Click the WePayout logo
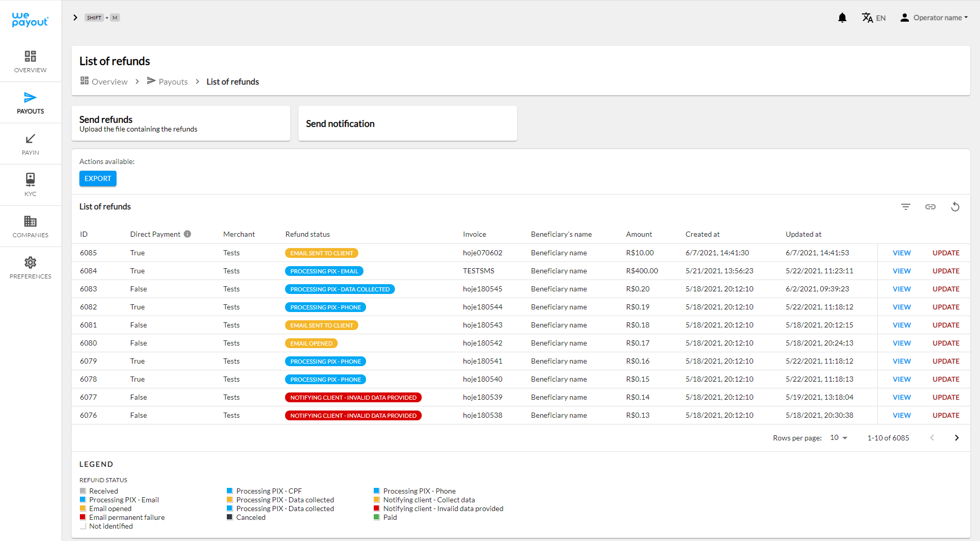Screen dimensions: 980x541 [x=30, y=20]
